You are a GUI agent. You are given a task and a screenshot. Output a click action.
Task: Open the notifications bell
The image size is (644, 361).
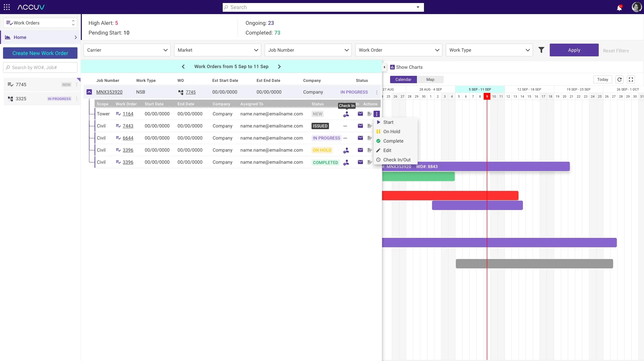click(619, 7)
